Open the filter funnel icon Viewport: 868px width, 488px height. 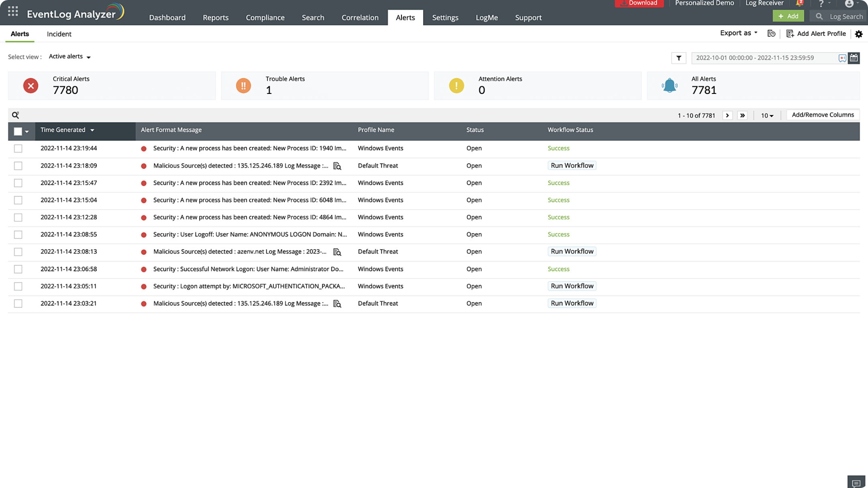679,58
